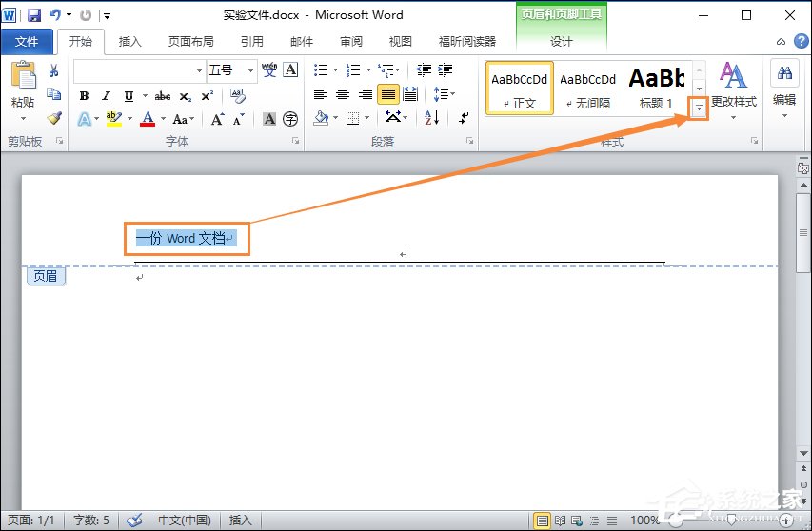Toggle superscript formatting
Image resolution: width=812 pixels, height=531 pixels.
(207, 96)
